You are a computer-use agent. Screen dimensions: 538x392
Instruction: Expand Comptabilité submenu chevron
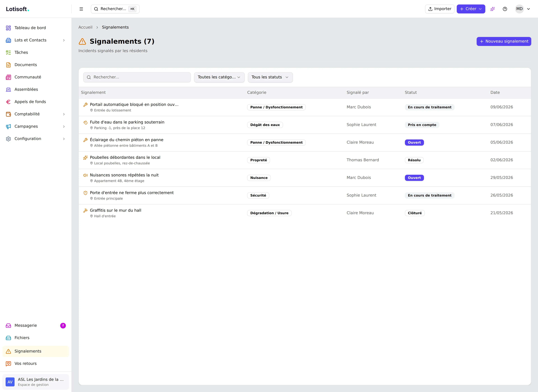64,114
